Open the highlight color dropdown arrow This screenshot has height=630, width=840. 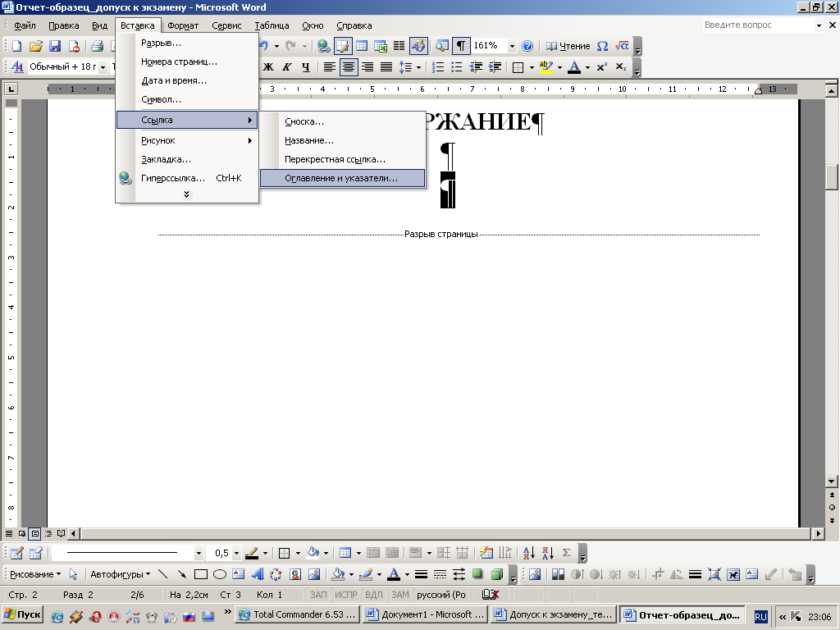pos(559,67)
